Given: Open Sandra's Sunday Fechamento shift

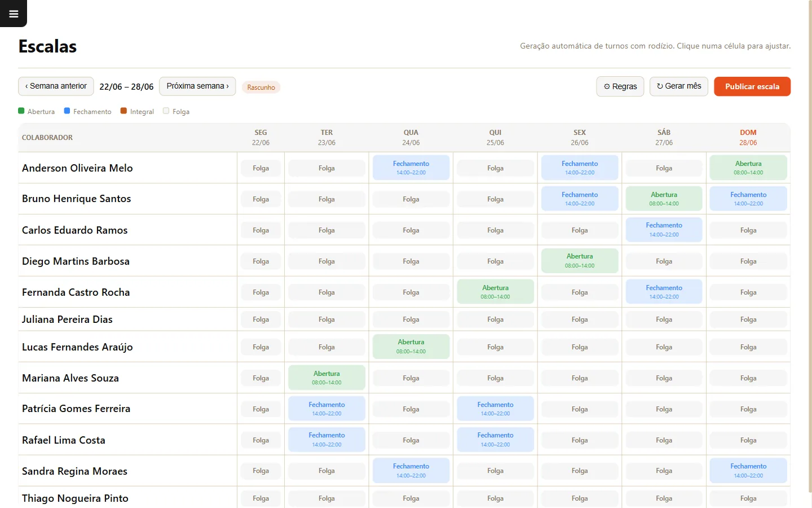Looking at the screenshot, I should [748, 471].
